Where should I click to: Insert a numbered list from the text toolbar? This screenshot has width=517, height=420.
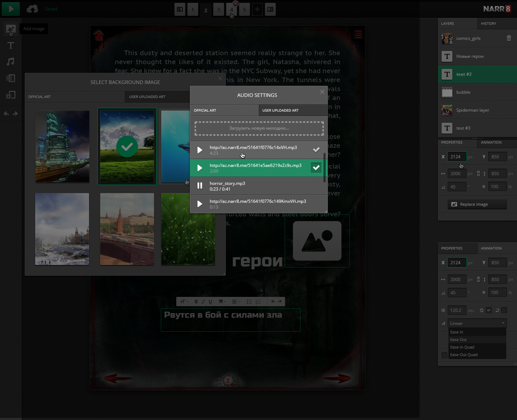258,302
